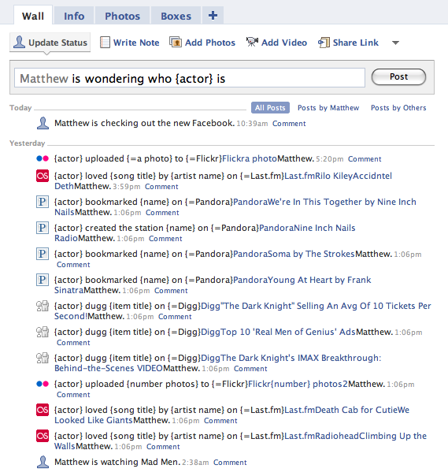Expand the more publisher options arrow
Viewport: 448px width, 476px height.
395,43
